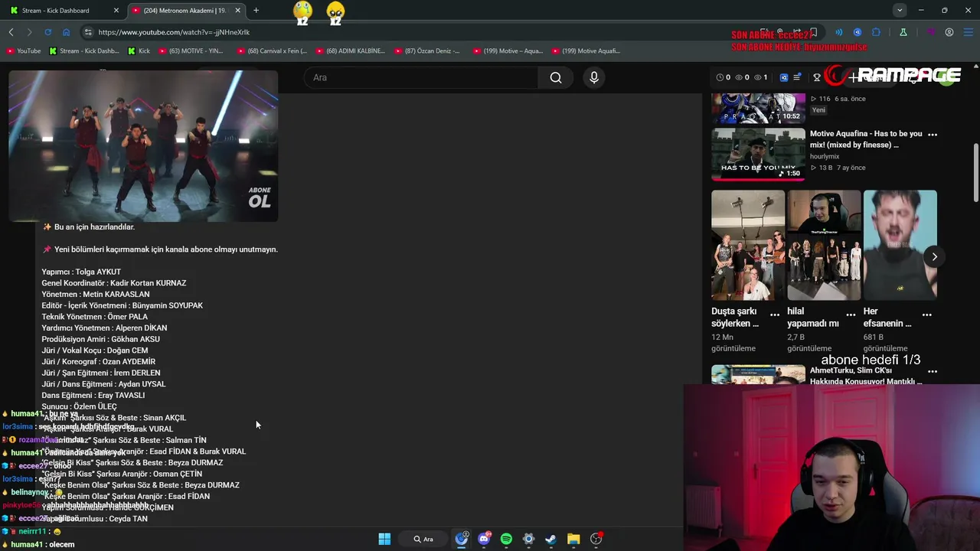Close the Metronom Akademi tab
This screenshot has height=551, width=980.
pos(237,10)
